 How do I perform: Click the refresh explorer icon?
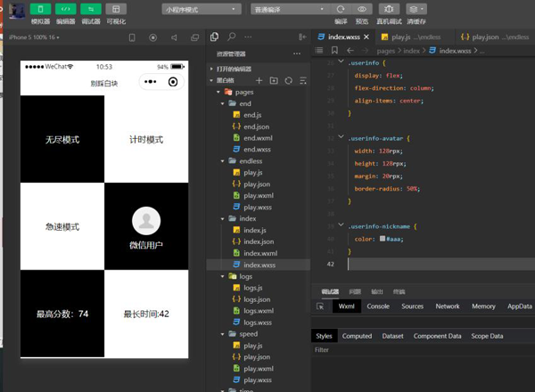[x=287, y=80]
